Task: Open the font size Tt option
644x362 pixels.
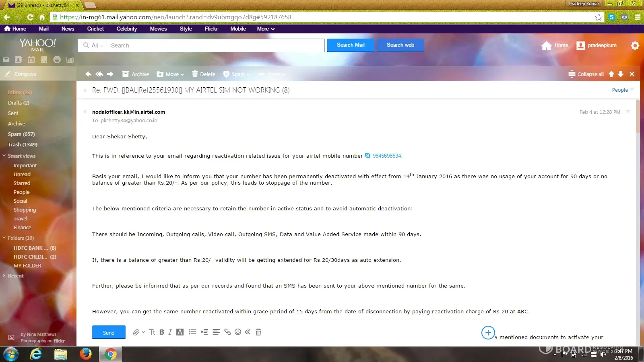Action: coord(152,332)
